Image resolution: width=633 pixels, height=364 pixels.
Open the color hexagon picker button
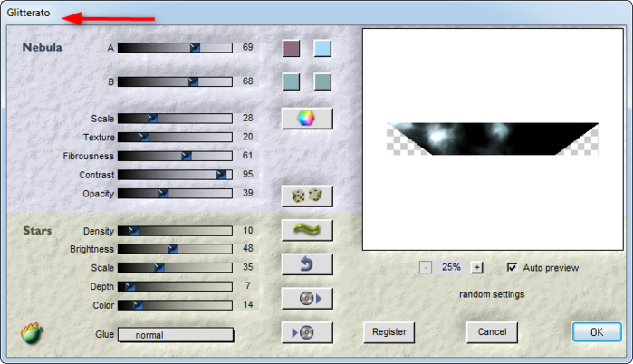pyautogui.click(x=307, y=119)
